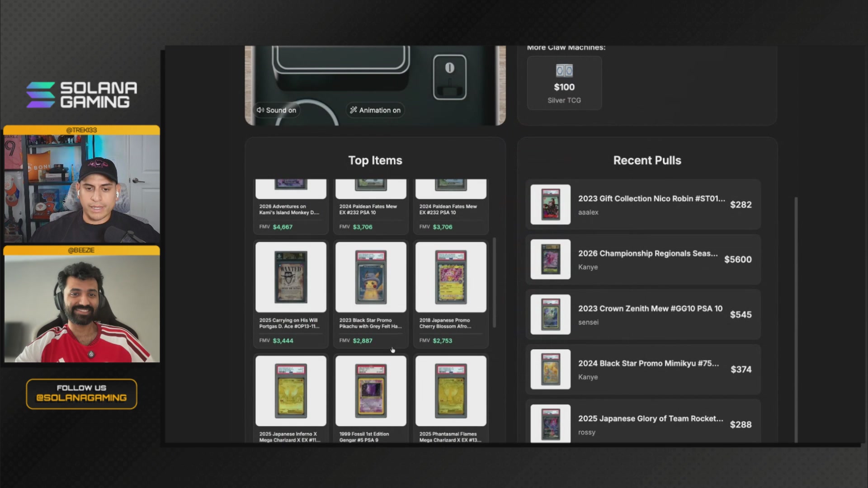Screen dimensions: 868x488
Task: Click the FMV $2,753 price
Action: 436,341
